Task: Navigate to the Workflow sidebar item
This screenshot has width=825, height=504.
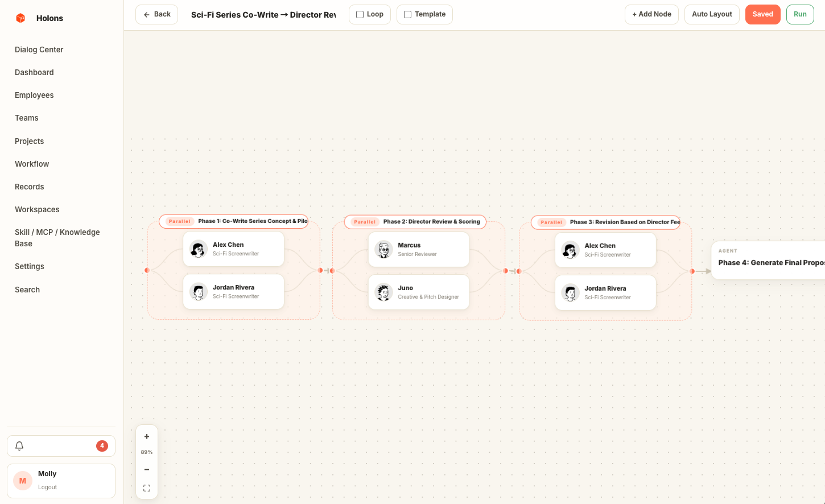Action: (31, 164)
